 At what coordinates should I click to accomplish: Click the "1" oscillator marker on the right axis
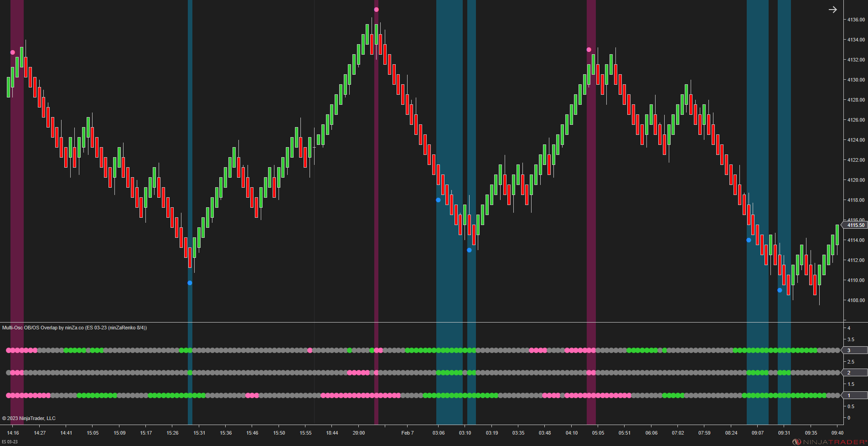click(x=849, y=395)
